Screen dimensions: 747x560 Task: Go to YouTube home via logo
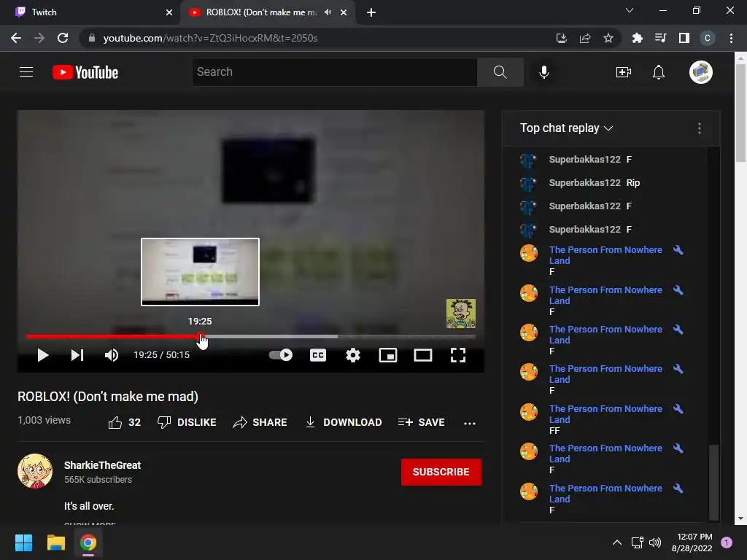click(x=85, y=72)
